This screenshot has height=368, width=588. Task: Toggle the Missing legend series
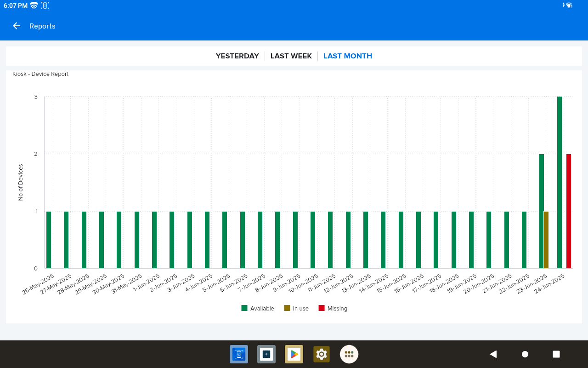click(333, 309)
